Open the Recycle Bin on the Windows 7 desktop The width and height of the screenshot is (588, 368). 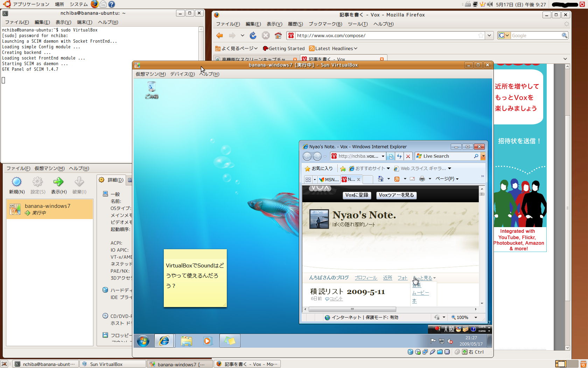(152, 90)
